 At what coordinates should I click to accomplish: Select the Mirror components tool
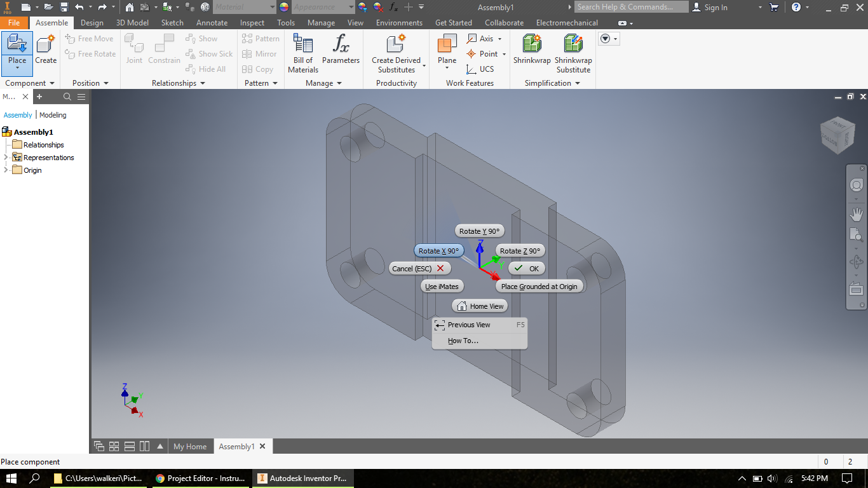point(260,53)
